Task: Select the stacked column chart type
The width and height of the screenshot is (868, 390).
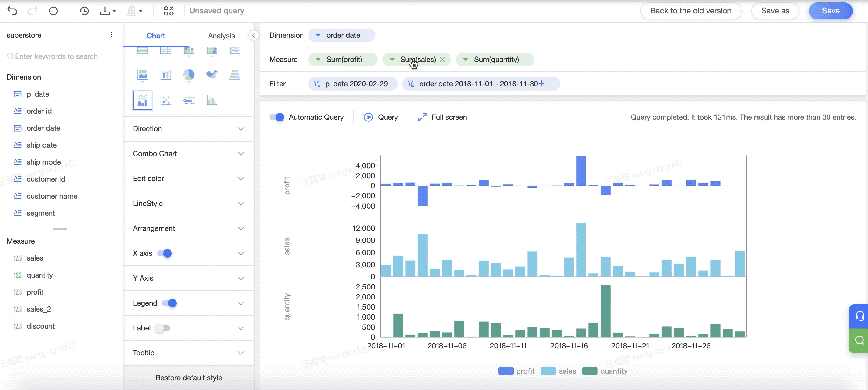Action: coord(189,51)
